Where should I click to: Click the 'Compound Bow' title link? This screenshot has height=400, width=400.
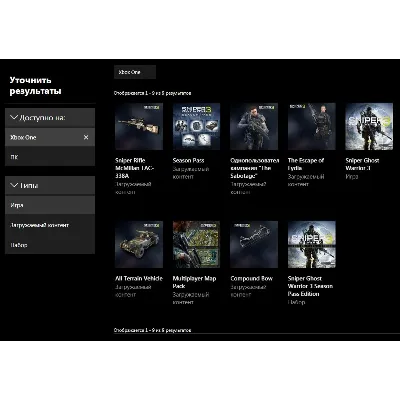(251, 278)
